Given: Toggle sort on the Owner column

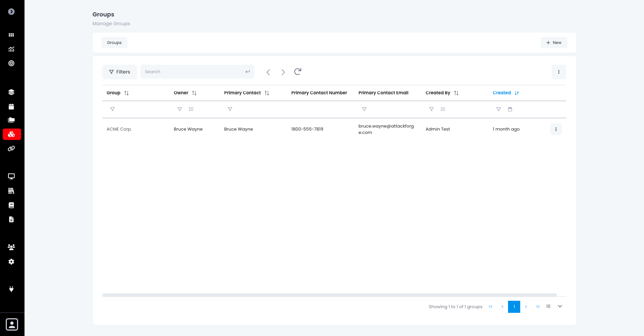Looking at the screenshot, I should point(194,93).
